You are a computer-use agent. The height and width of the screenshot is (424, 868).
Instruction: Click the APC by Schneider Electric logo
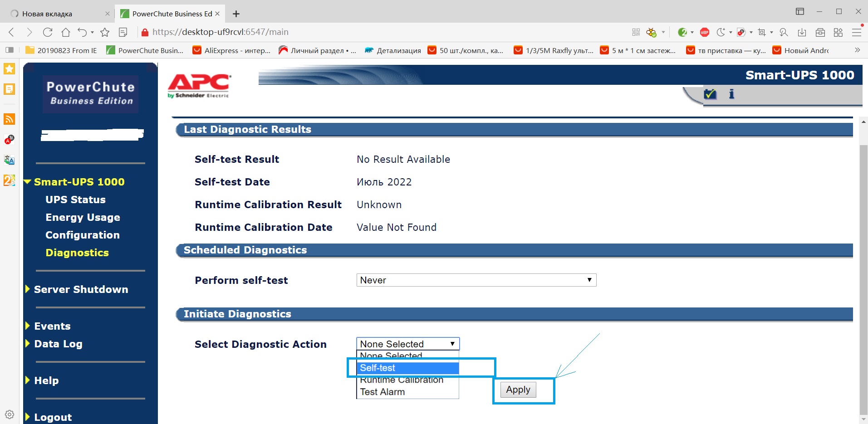(199, 86)
